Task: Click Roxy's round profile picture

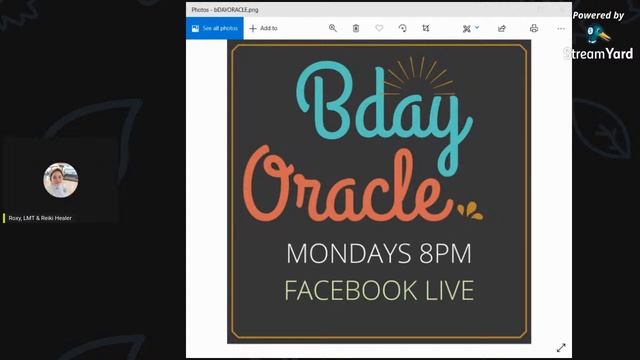Action: coord(61,180)
